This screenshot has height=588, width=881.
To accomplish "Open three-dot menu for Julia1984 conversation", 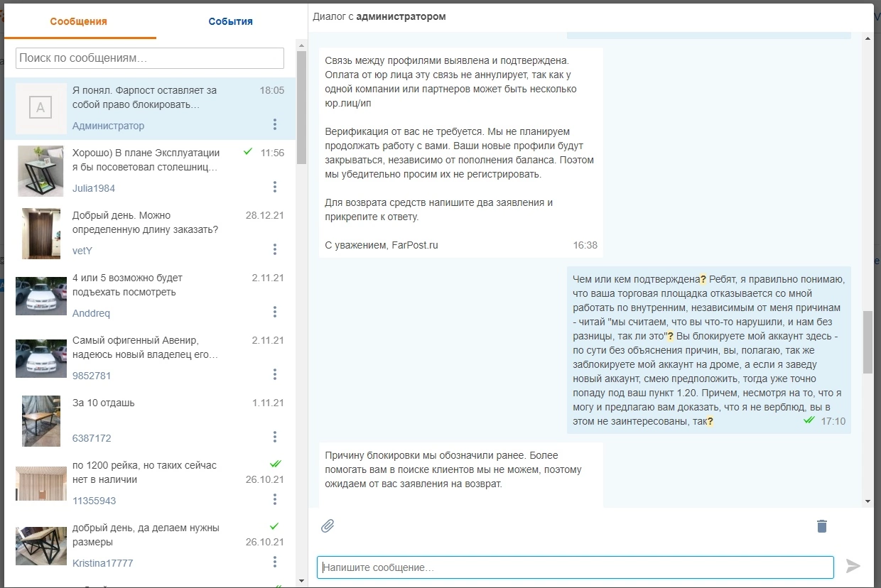I will [275, 187].
